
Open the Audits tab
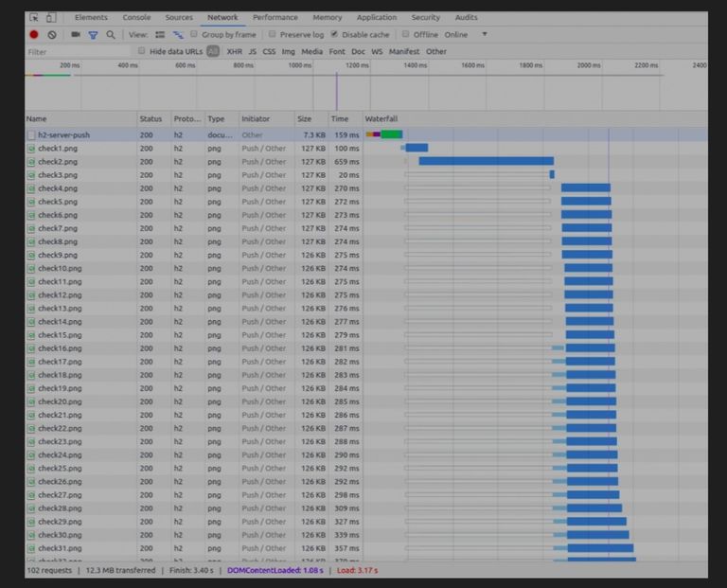466,18
